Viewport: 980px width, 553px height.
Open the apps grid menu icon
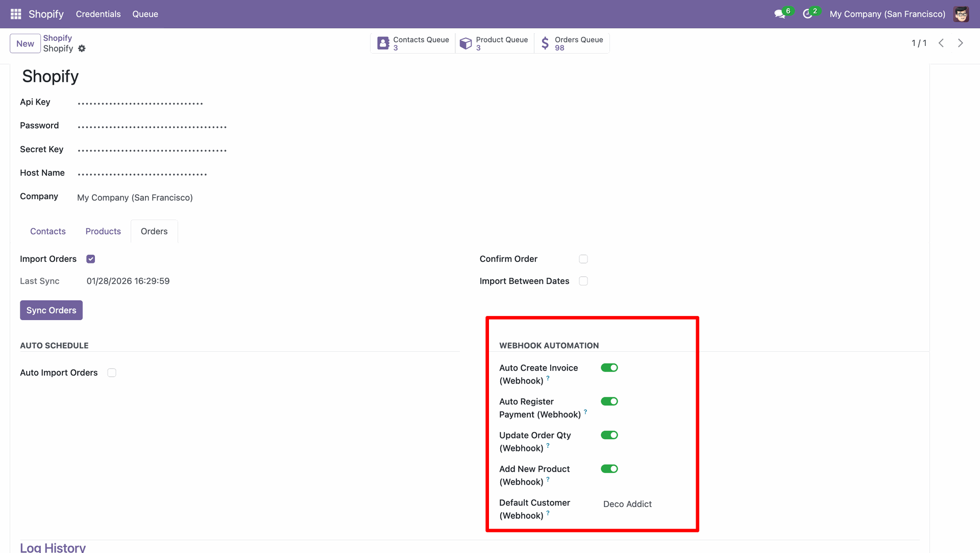point(16,14)
